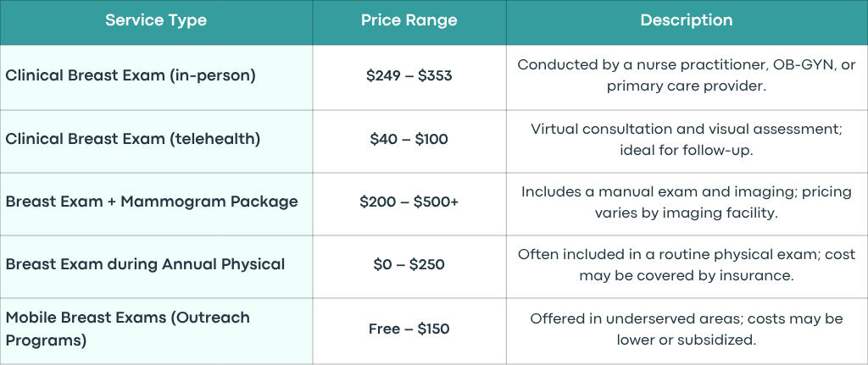Click the routine physical exam description
868x365 pixels.
click(687, 265)
